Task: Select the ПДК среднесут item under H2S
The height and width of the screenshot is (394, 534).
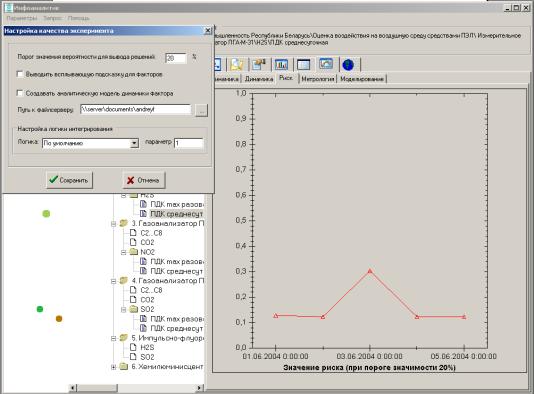Action: 176,214
